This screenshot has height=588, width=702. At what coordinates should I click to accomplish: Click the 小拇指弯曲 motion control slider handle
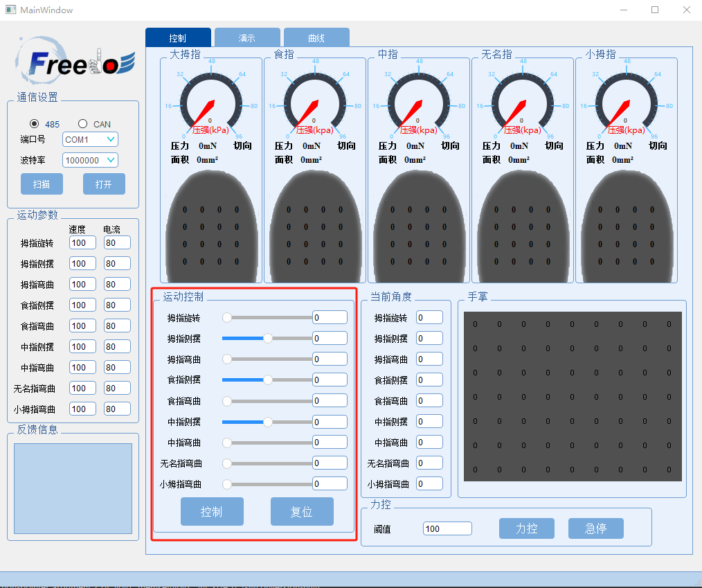(x=227, y=484)
